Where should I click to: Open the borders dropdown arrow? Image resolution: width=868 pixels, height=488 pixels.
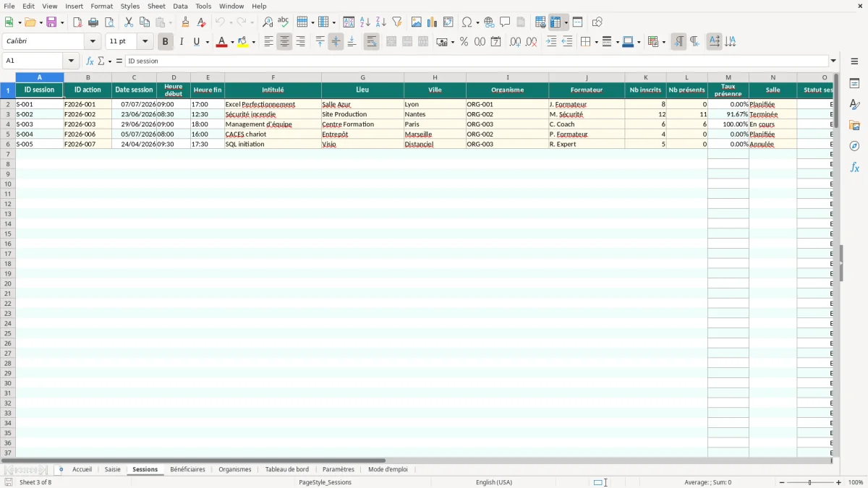point(595,42)
